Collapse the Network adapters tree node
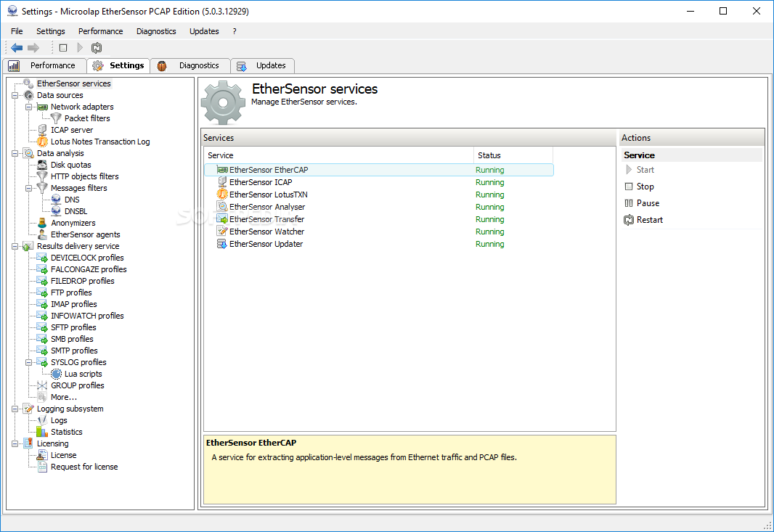The height and width of the screenshot is (532, 774). coord(28,107)
